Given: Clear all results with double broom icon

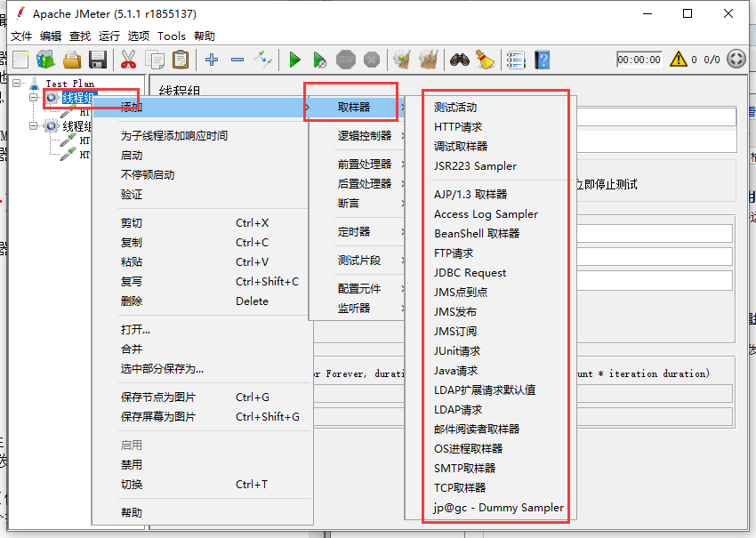Looking at the screenshot, I should pos(428,60).
